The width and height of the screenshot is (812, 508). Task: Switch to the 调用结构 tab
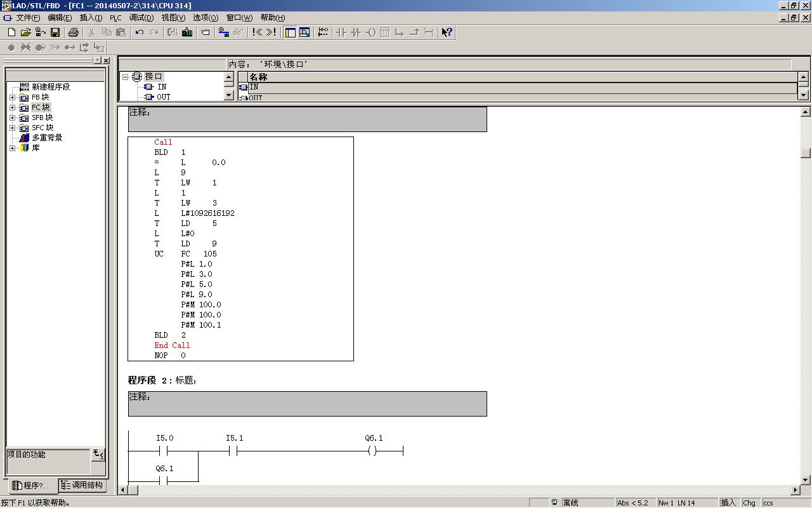pyautogui.click(x=82, y=485)
